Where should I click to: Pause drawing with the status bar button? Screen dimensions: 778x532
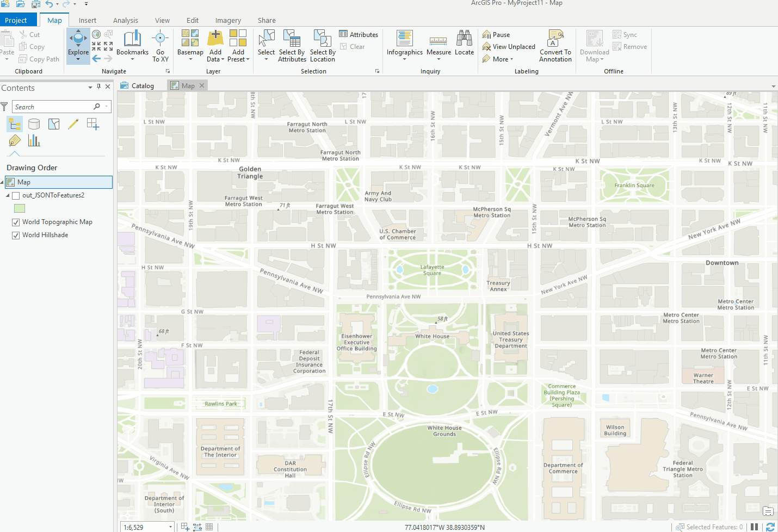(x=754, y=527)
